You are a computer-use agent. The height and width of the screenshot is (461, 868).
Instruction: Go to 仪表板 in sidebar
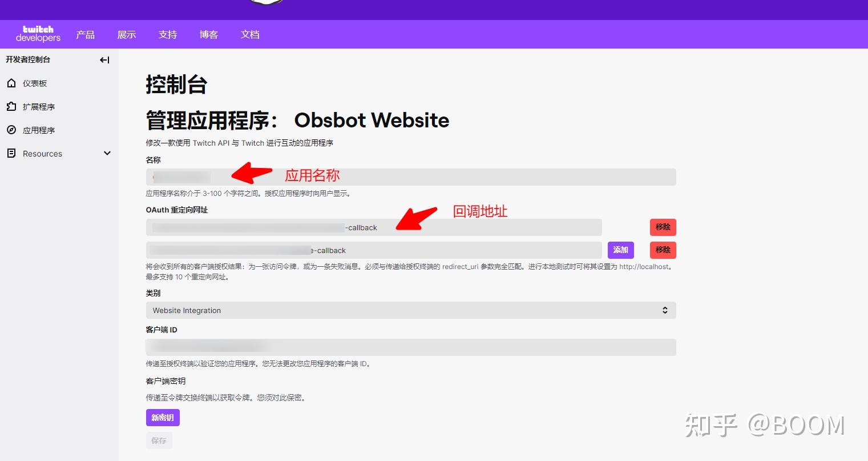click(35, 83)
